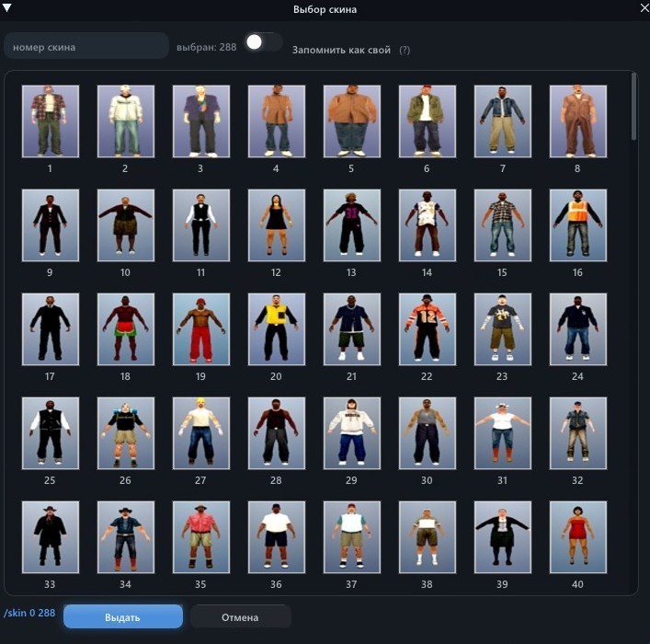Select skin 33 in black coat and hat
Viewport: 650px width, 644px height.
51,537
